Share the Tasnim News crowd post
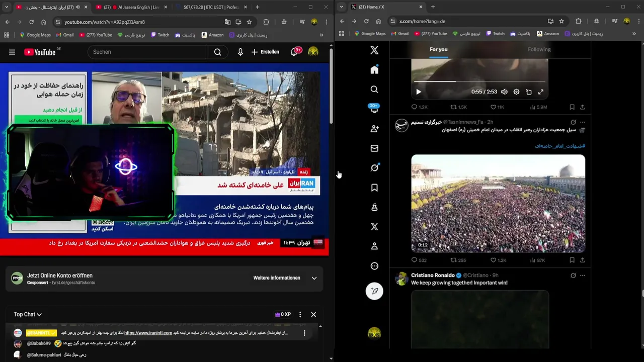Screen dimensions: 644x362 [583, 260]
